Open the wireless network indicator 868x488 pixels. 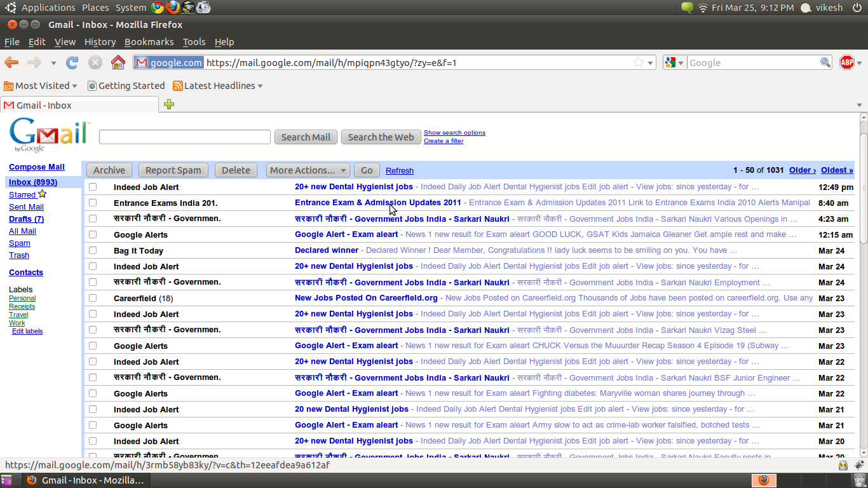[703, 8]
